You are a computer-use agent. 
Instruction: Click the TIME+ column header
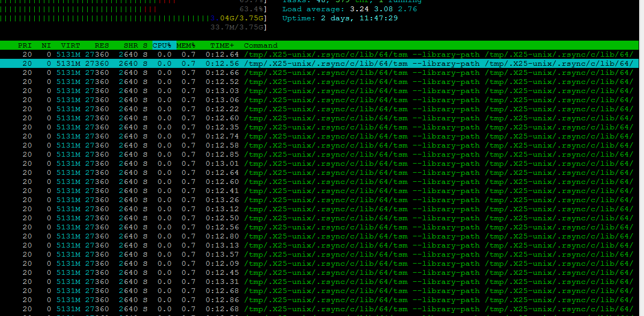[221, 45]
